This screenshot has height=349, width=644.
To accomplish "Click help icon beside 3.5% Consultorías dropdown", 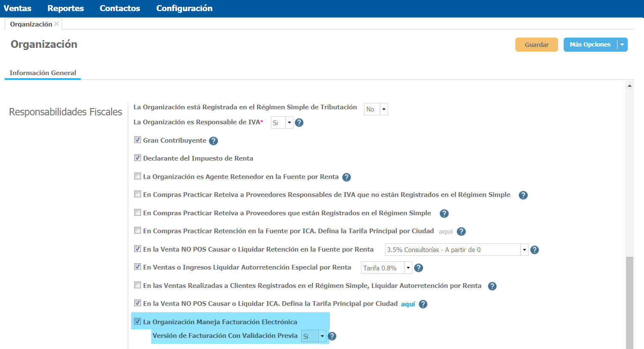I will (535, 250).
